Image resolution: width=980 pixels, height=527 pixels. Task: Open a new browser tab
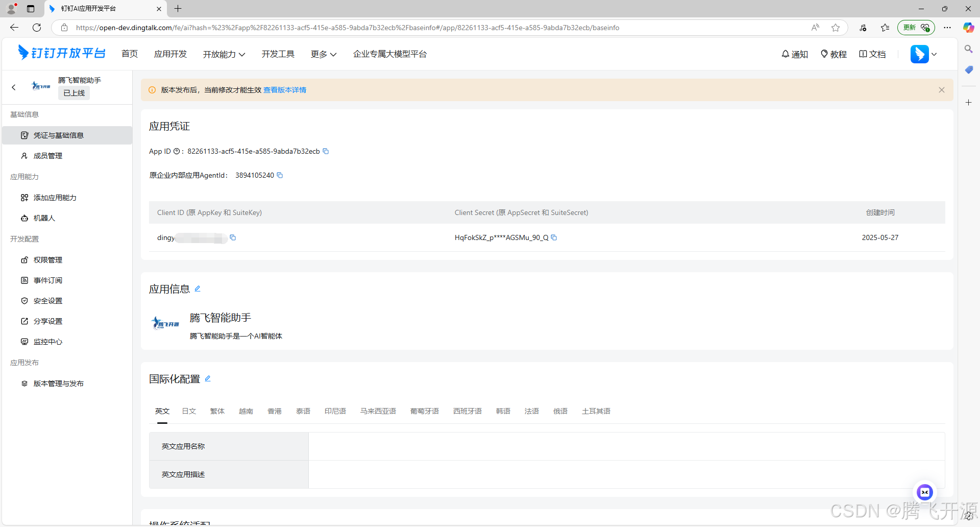click(x=178, y=9)
